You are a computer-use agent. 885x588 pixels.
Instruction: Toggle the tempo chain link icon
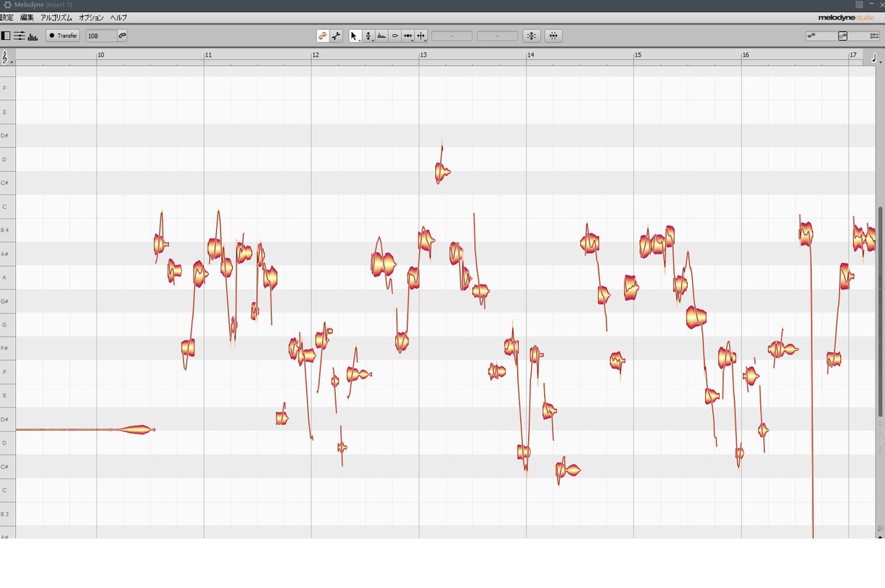click(122, 36)
